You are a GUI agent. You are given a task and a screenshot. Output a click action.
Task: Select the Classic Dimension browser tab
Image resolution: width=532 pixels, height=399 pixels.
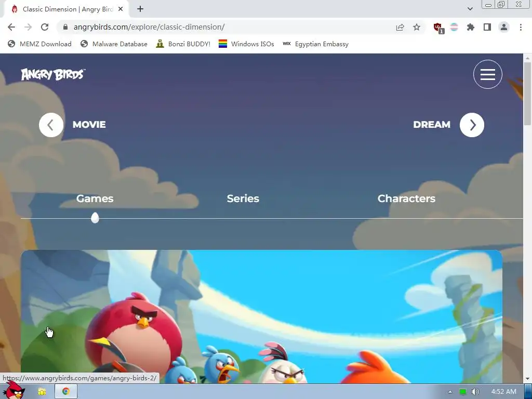click(x=66, y=9)
